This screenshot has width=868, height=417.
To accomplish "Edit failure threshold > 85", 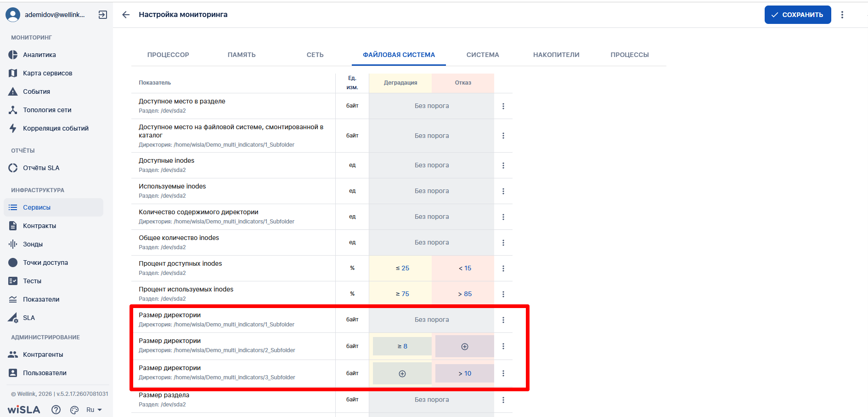I will 465,294.
